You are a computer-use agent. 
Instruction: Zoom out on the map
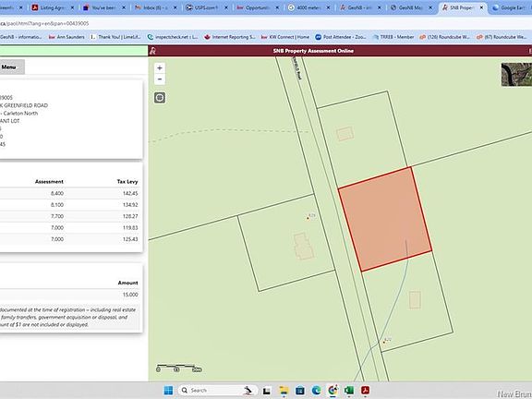pos(160,79)
